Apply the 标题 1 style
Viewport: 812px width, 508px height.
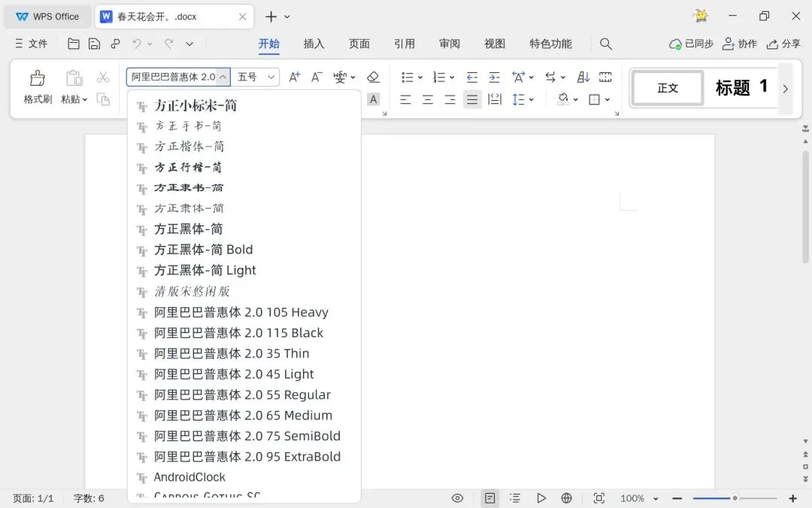741,87
